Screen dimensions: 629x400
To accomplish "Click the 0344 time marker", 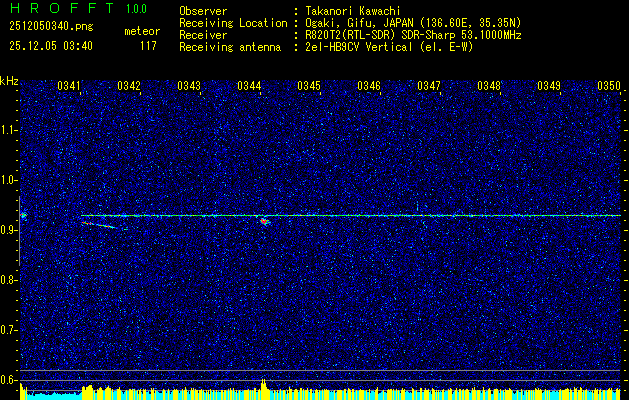I will [249, 86].
